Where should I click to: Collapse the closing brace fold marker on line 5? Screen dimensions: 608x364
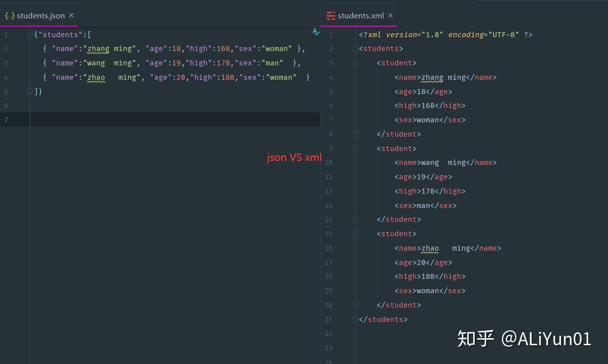click(30, 92)
